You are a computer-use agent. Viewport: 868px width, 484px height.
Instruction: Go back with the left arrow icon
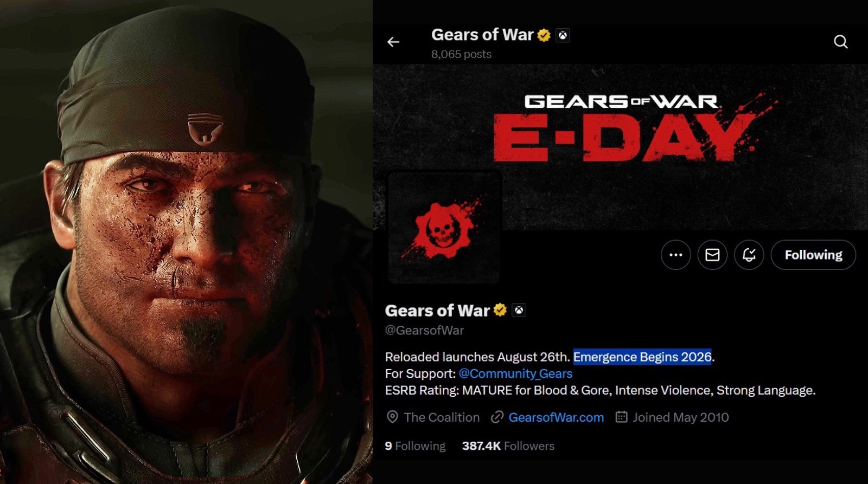[393, 42]
